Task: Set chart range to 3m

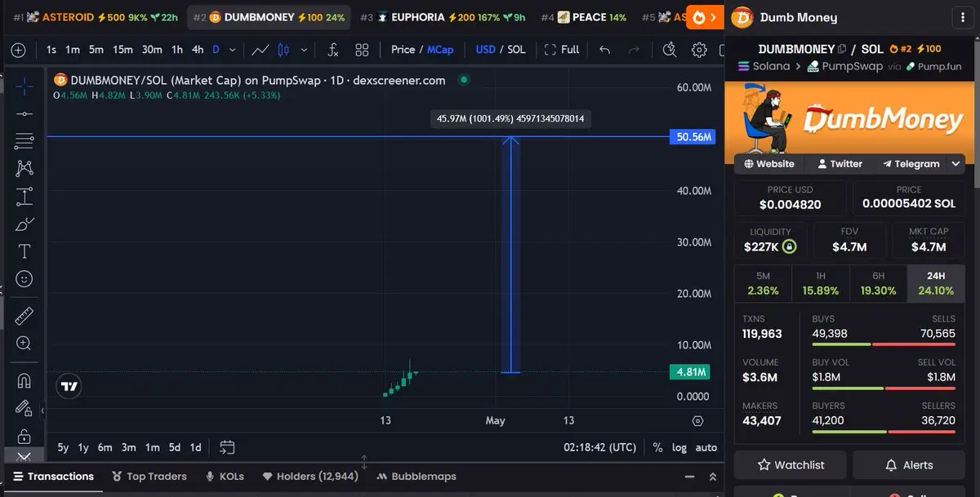Action: (128, 447)
